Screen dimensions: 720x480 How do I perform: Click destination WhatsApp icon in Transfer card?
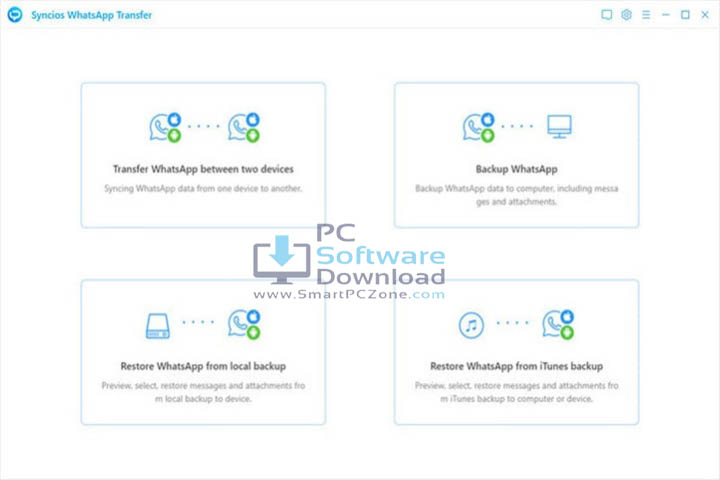pyautogui.click(x=244, y=127)
